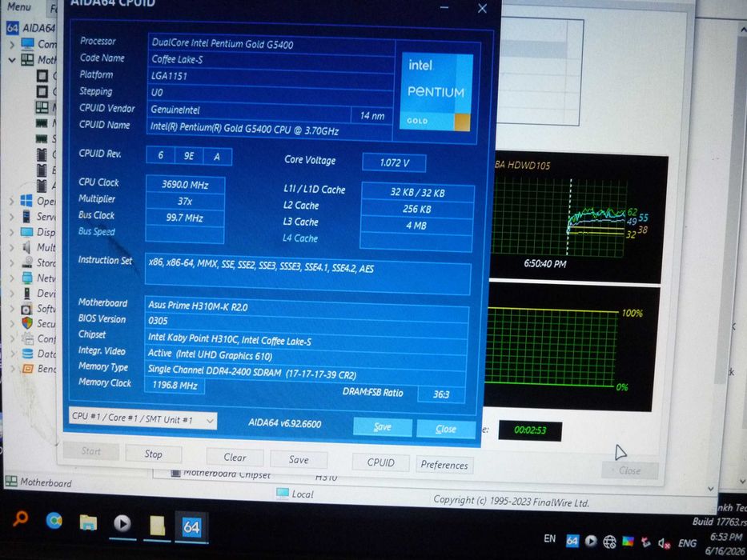Click the Code Name value Coffee Lake-S
This screenshot has height=560, width=747.
271,60
